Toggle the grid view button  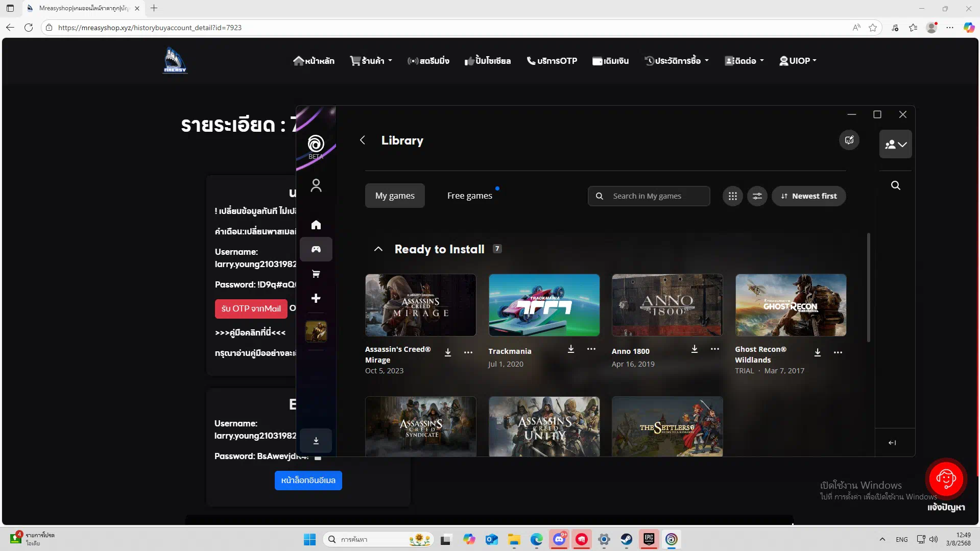click(733, 196)
